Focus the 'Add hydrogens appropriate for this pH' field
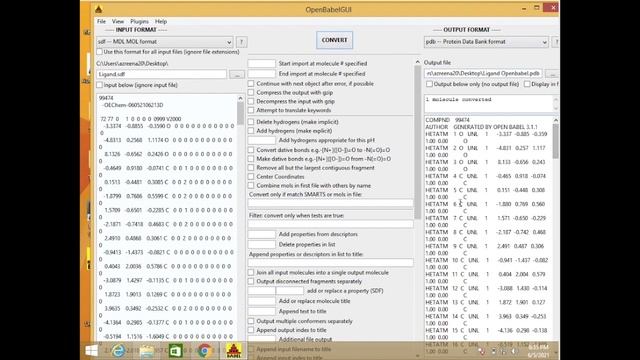Screen dimensions: 640x360 pos(262,140)
